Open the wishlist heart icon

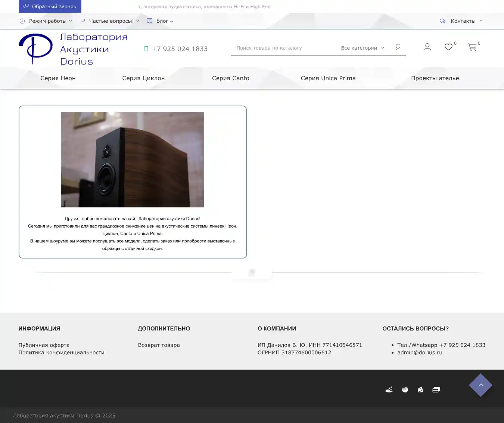point(448,47)
